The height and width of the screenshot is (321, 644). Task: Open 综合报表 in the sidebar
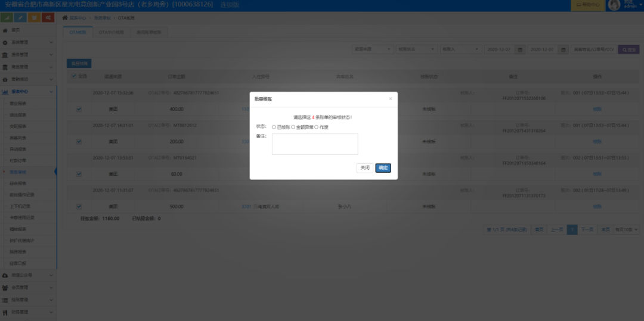pos(18,183)
